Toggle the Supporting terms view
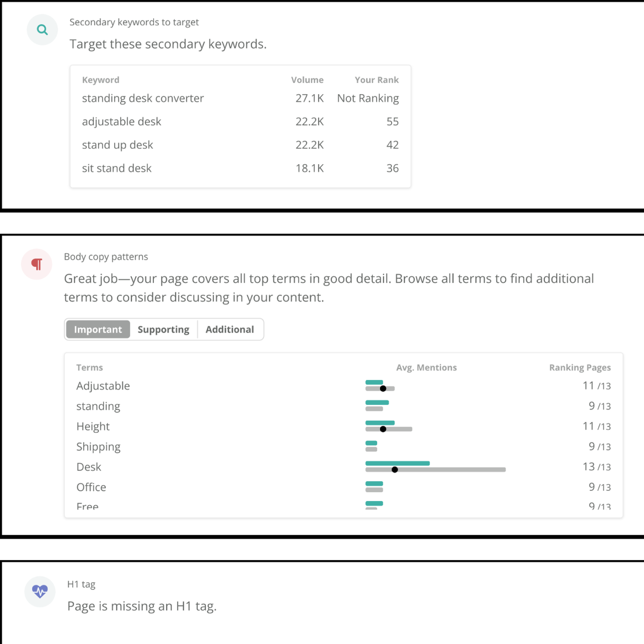The width and height of the screenshot is (644, 644). [163, 329]
